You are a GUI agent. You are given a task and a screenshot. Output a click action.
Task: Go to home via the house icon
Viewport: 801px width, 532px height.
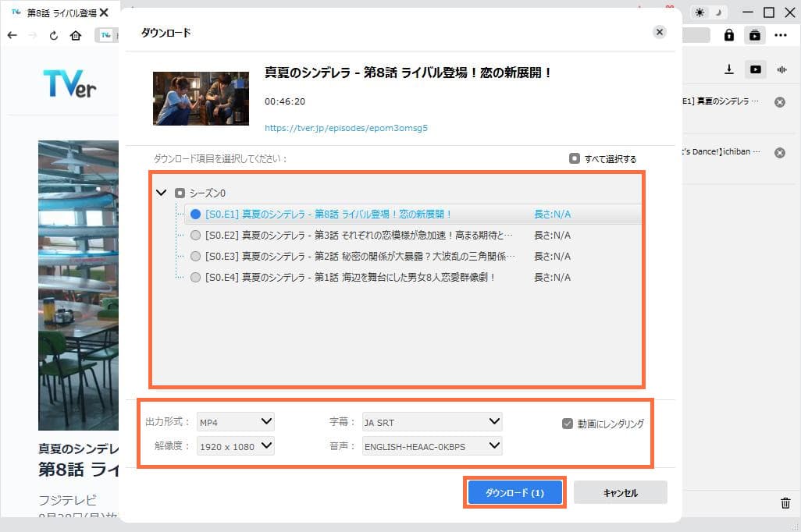(x=76, y=36)
